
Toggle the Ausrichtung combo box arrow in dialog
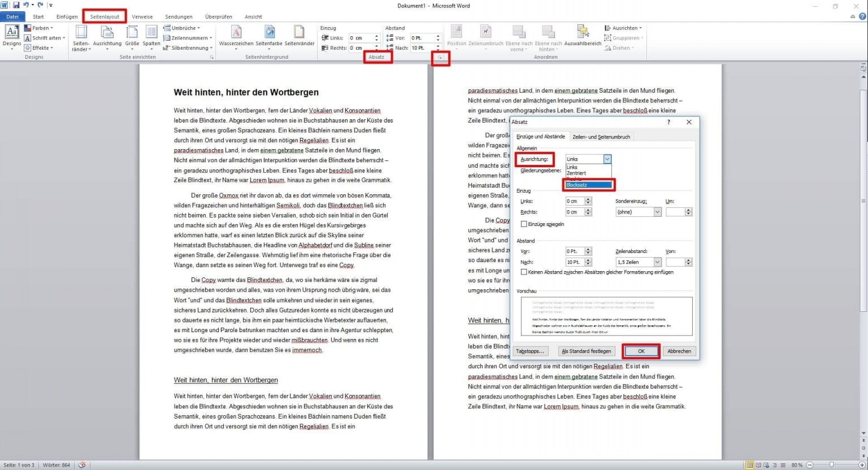[x=607, y=159]
